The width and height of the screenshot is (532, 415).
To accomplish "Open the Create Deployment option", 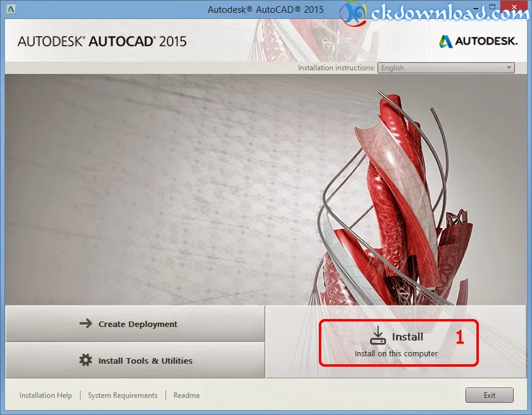I will pyautogui.click(x=135, y=324).
